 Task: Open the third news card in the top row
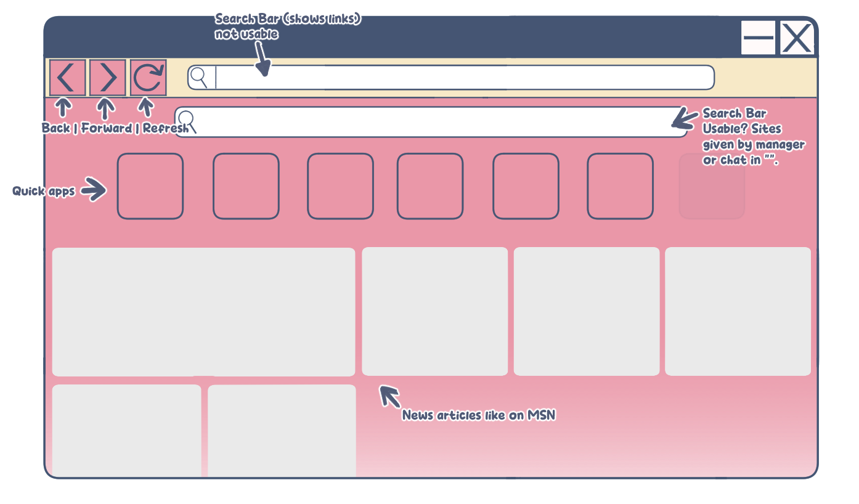coord(587,311)
